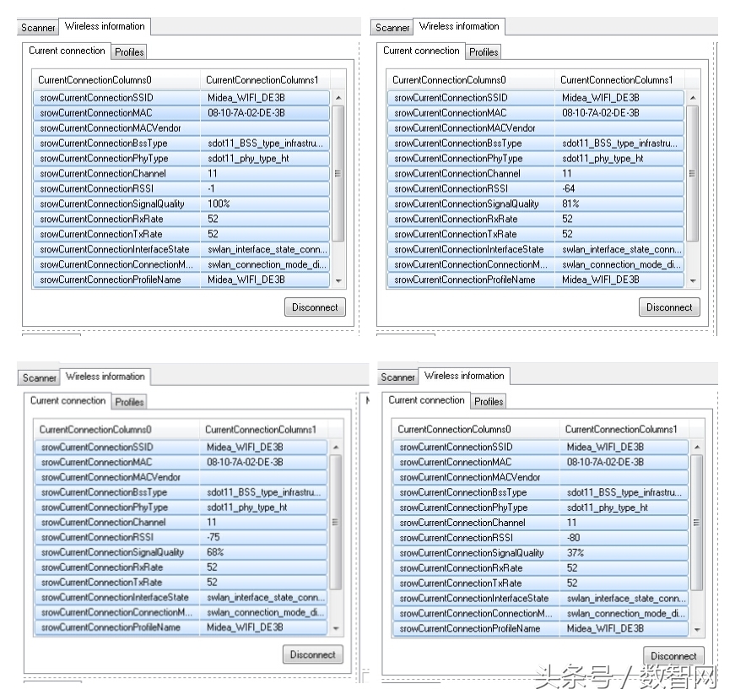Image resolution: width=735 pixels, height=700 pixels.
Task: Select Current connection tab in the RSSI -1 panel
Action: [67, 51]
